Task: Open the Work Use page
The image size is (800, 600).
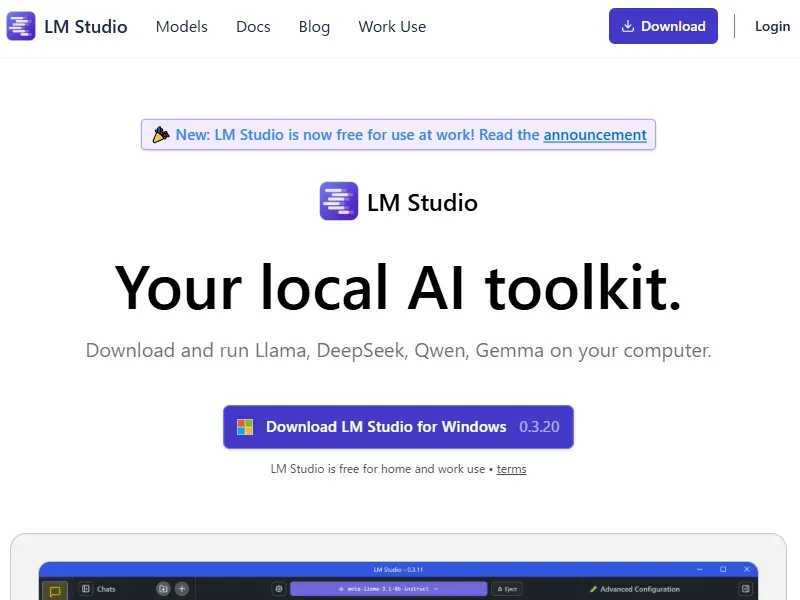Action: tap(392, 27)
